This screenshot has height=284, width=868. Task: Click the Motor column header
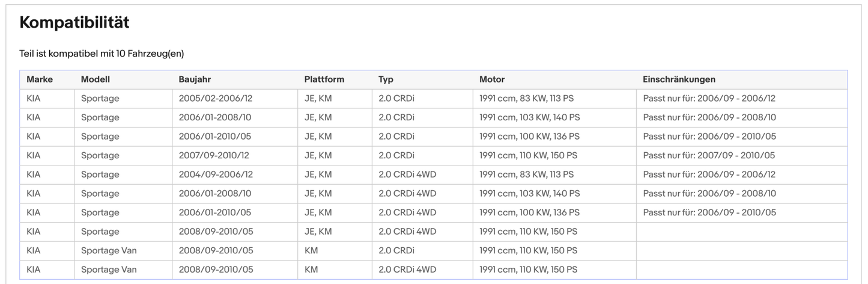point(492,79)
